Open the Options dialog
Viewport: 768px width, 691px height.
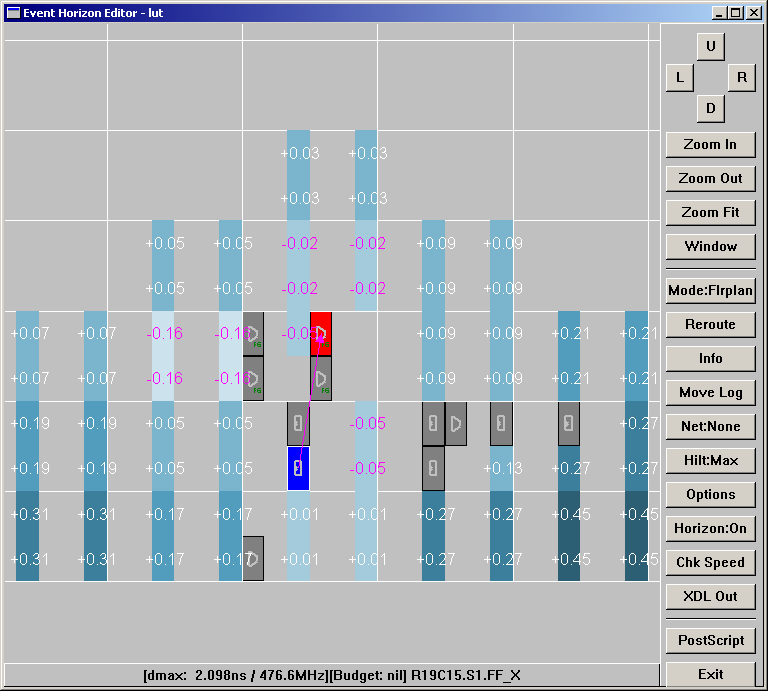click(710, 495)
